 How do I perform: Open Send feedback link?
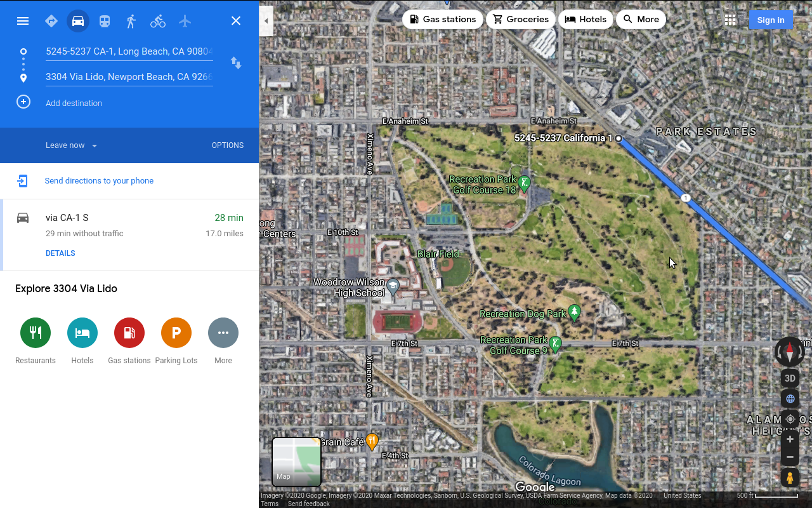(x=309, y=504)
